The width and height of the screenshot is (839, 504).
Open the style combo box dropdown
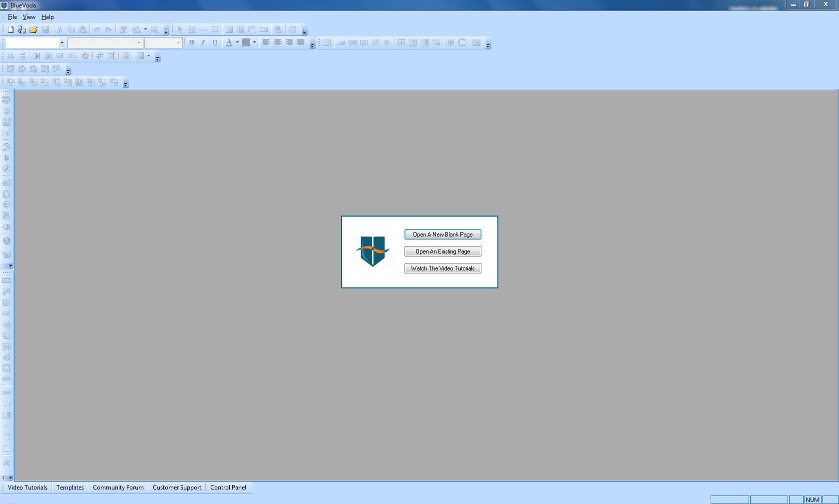point(62,43)
